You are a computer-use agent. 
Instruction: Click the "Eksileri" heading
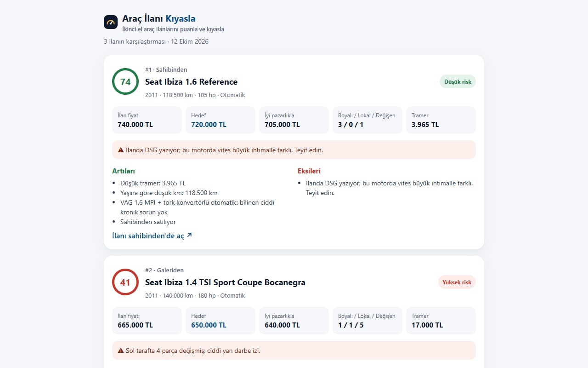(309, 171)
